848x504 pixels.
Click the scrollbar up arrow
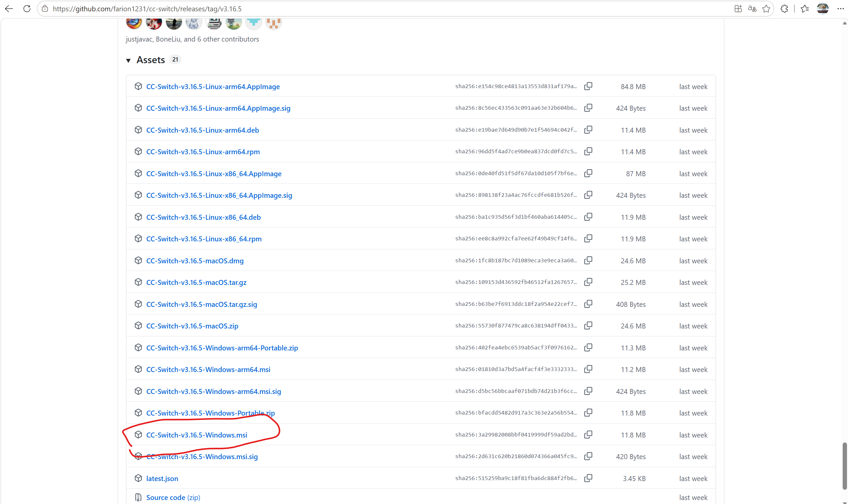point(845,23)
